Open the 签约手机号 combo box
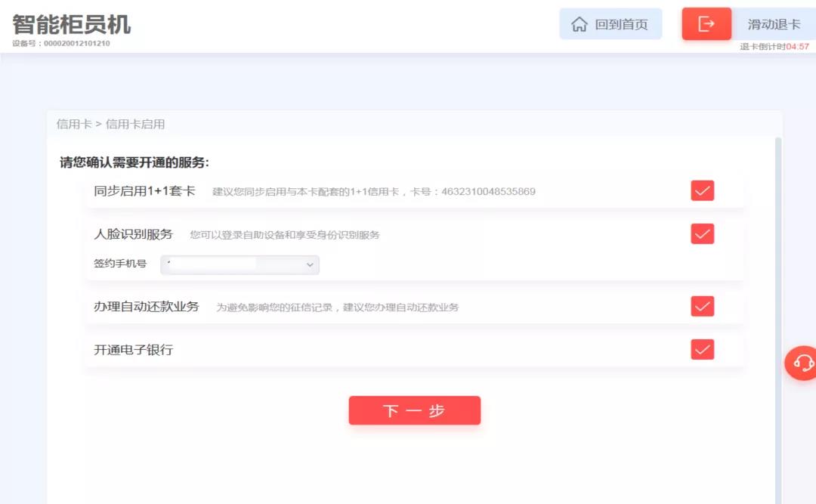 point(240,264)
